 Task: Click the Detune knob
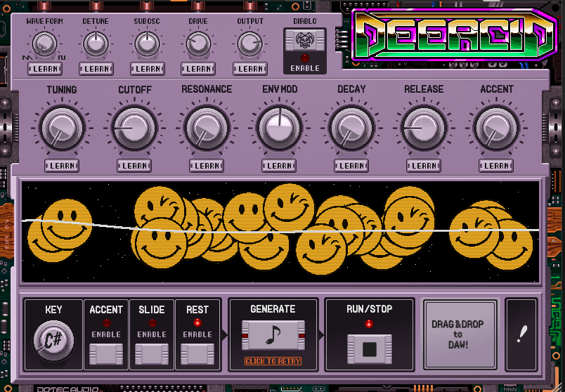[x=96, y=44]
